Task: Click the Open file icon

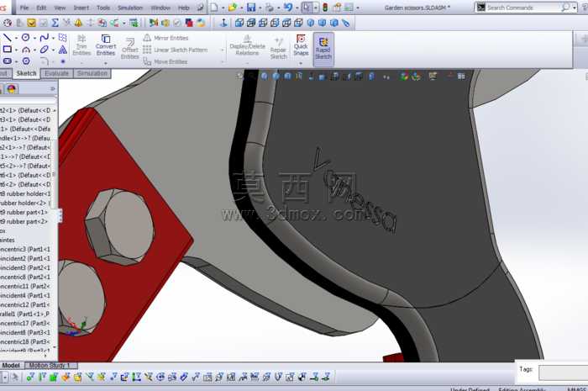Action: (233, 7)
